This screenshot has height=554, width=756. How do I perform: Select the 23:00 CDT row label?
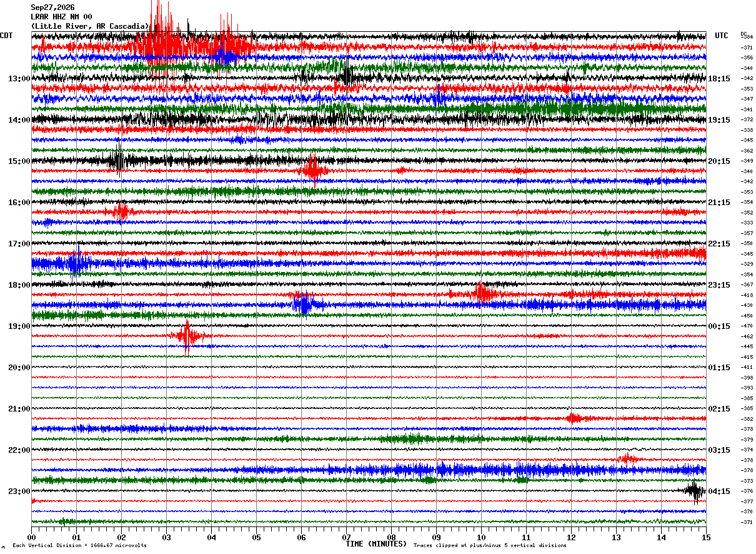[x=19, y=491]
